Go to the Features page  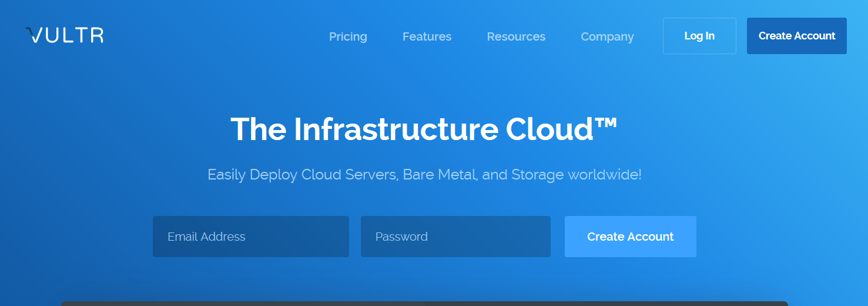coord(427,36)
